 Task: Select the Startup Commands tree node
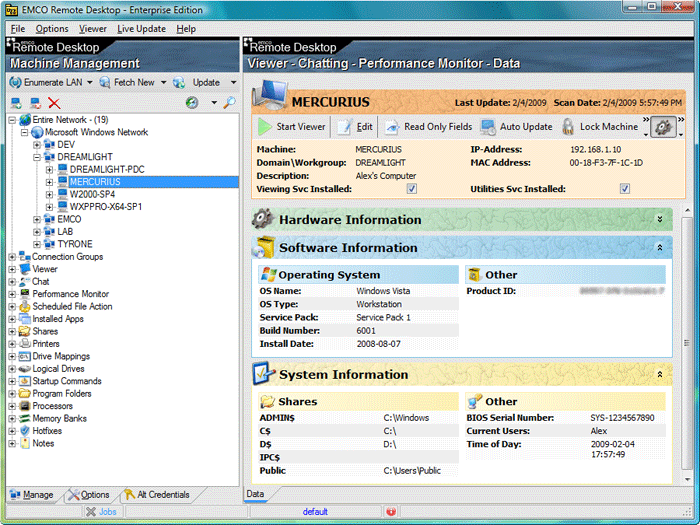(67, 381)
